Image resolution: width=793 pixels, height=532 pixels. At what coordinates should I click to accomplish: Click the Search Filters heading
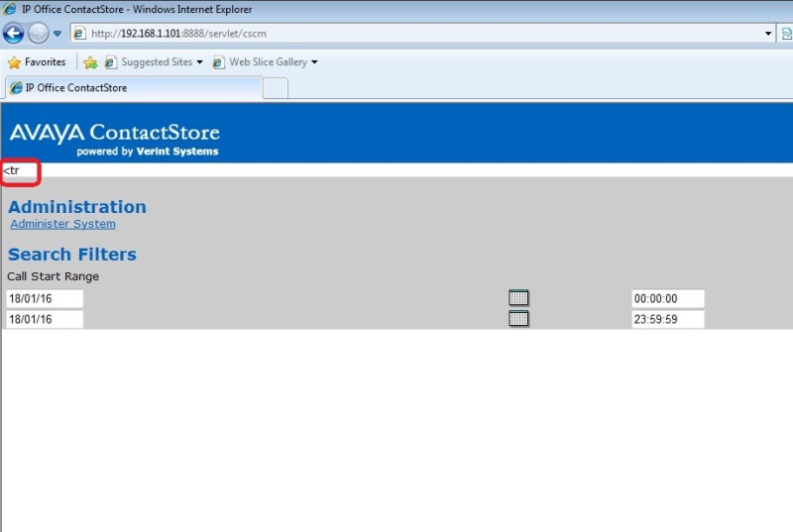pyautogui.click(x=72, y=255)
